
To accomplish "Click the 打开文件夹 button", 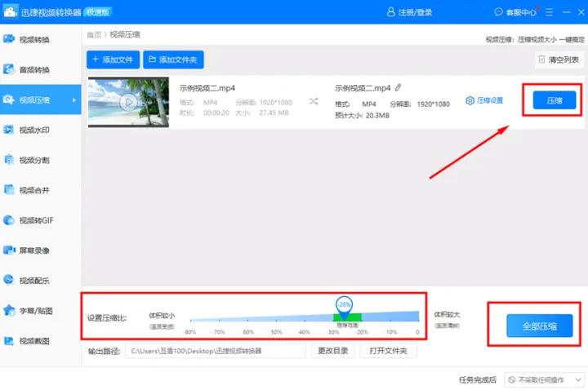I will 388,351.
